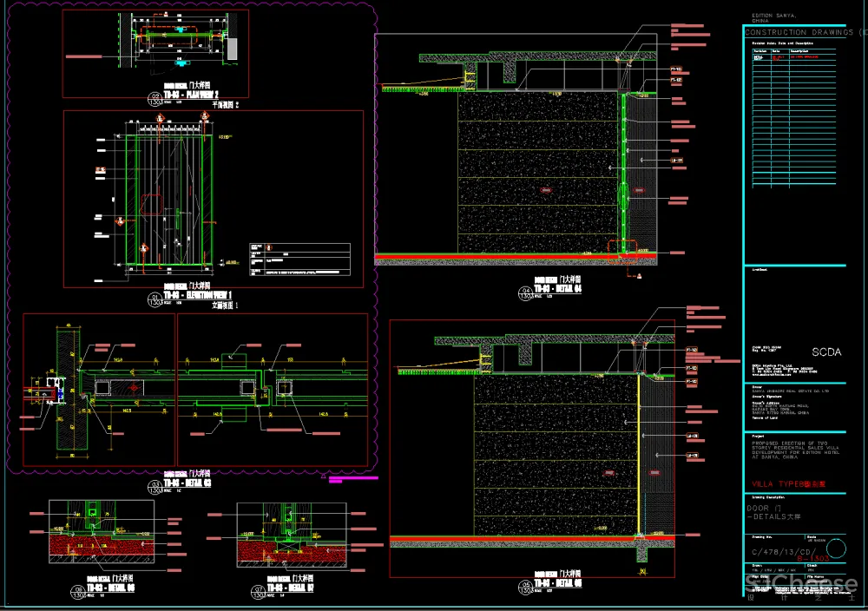
Task: Click the 01 callout bubble for Elevation View 1
Action: (x=156, y=299)
